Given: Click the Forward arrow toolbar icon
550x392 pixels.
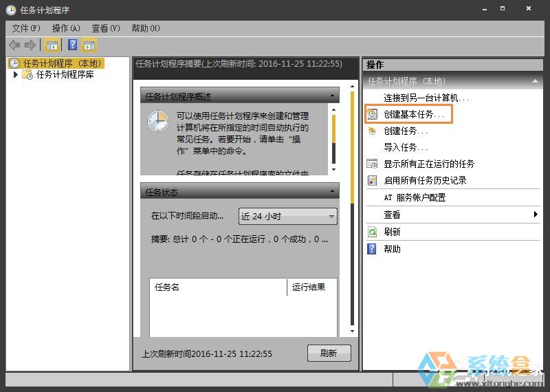Looking at the screenshot, I should [x=30, y=45].
